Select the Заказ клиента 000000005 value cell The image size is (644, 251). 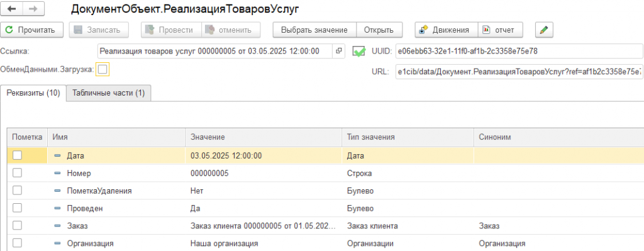pos(264,226)
